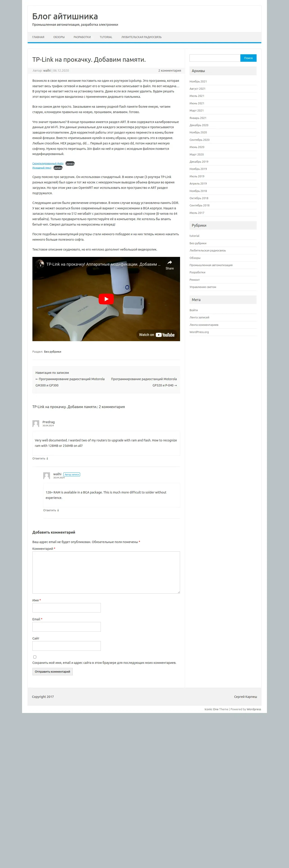The height and width of the screenshot is (868, 289).
Task: Open the Разработки category in the sidebar
Action: pyautogui.click(x=197, y=272)
